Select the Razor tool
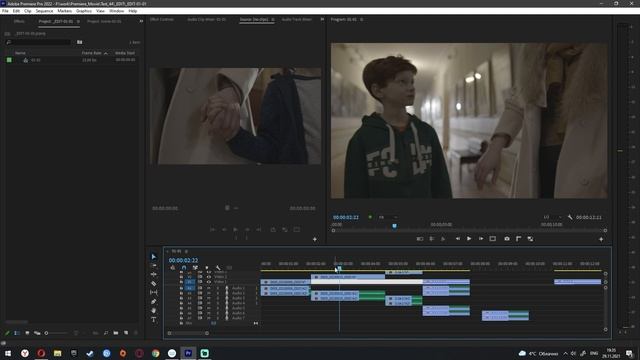 pyautogui.click(x=153, y=283)
